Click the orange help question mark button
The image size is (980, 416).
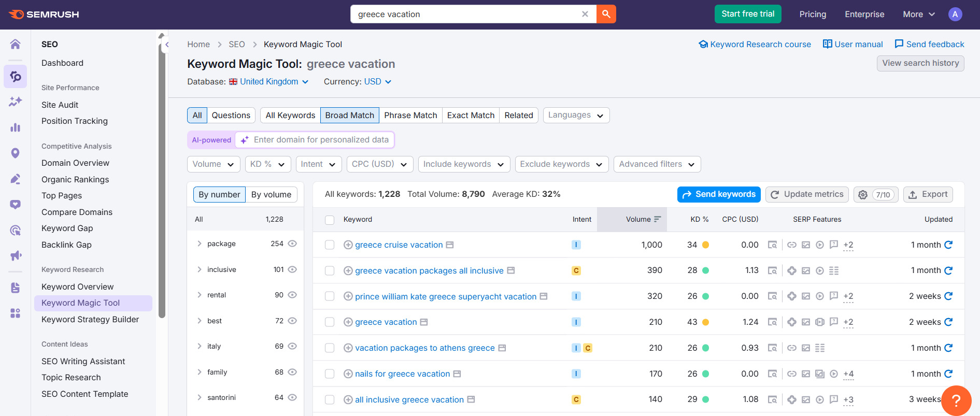pos(956,400)
